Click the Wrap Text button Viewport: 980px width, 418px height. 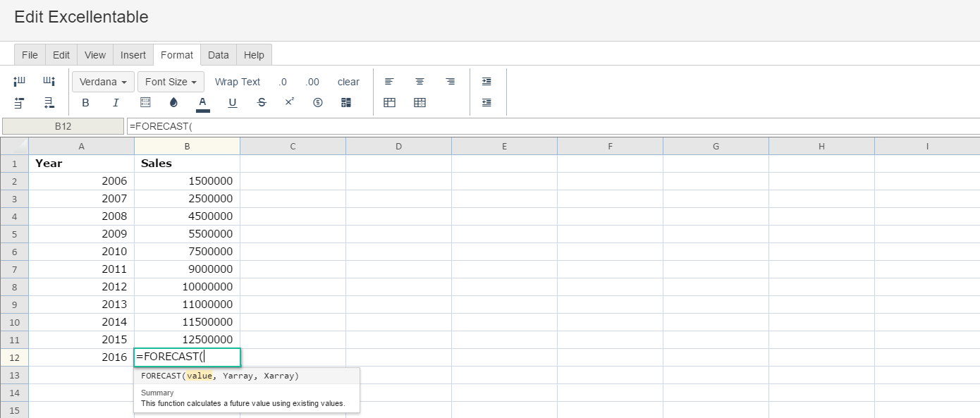pos(238,82)
